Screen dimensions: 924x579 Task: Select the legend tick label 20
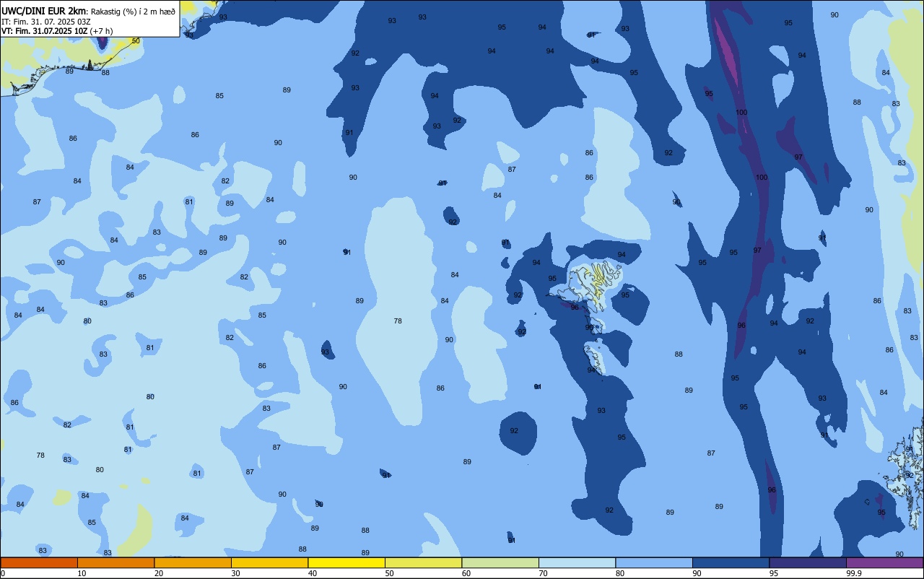[x=159, y=573]
